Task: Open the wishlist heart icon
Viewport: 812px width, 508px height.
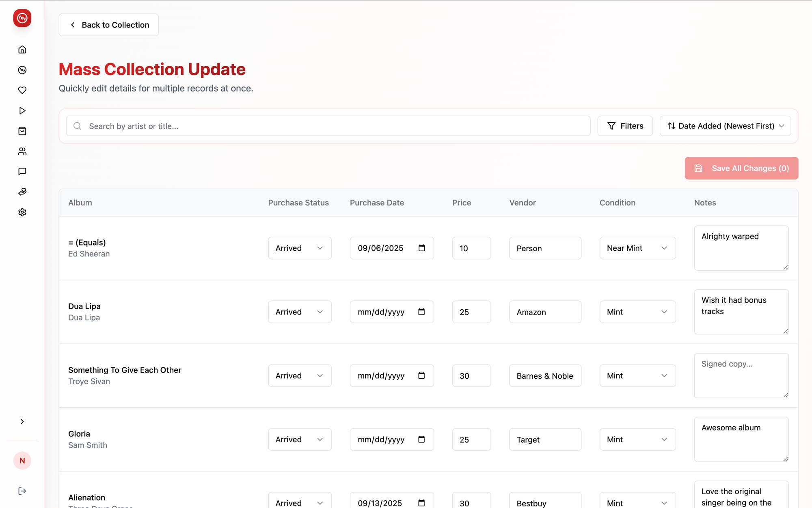Action: click(x=22, y=90)
